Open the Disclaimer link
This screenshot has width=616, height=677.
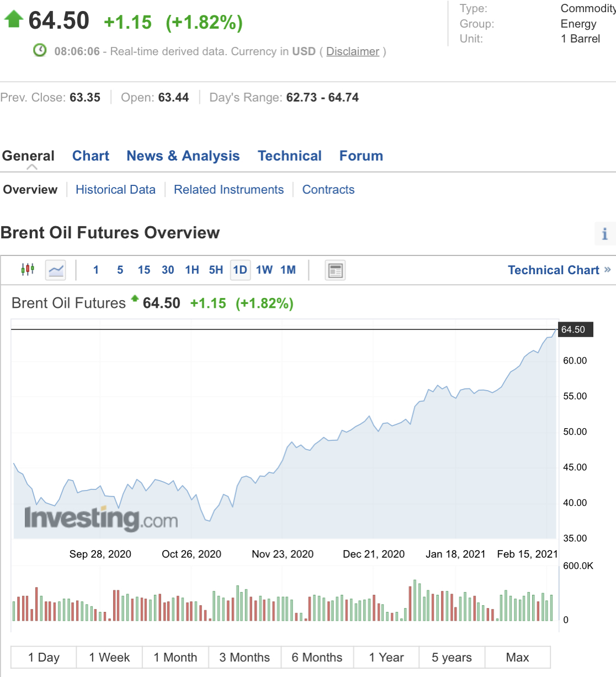(x=353, y=52)
